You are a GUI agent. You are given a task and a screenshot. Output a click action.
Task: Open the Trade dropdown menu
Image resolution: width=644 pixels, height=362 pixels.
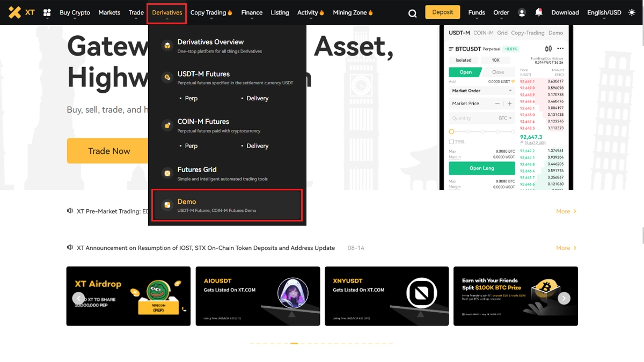coord(136,12)
